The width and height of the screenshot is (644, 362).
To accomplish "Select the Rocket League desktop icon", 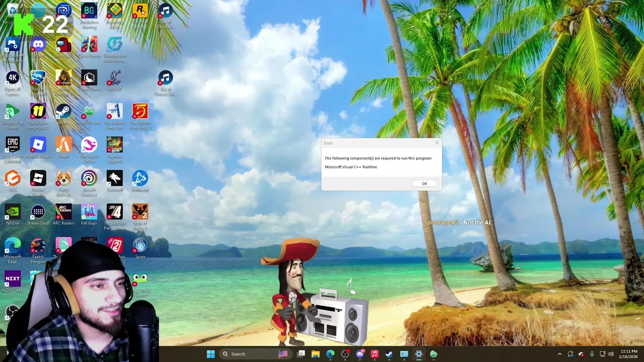I will (38, 83).
